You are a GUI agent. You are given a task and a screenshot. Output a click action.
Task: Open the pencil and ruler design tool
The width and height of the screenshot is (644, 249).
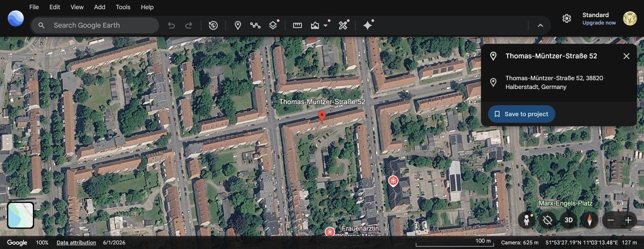click(343, 25)
